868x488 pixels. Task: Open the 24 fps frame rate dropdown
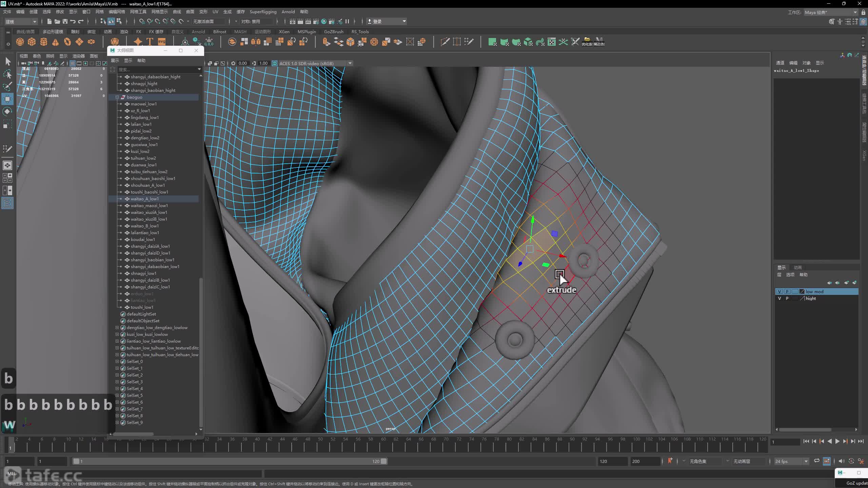pyautogui.click(x=791, y=461)
